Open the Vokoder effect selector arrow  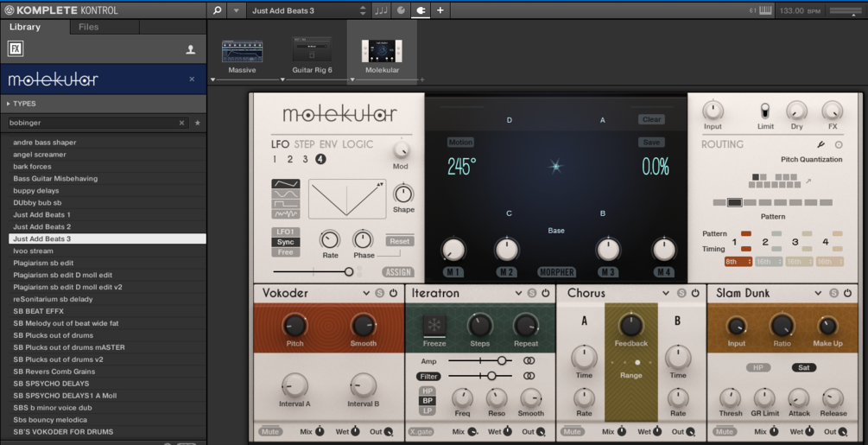click(x=366, y=293)
